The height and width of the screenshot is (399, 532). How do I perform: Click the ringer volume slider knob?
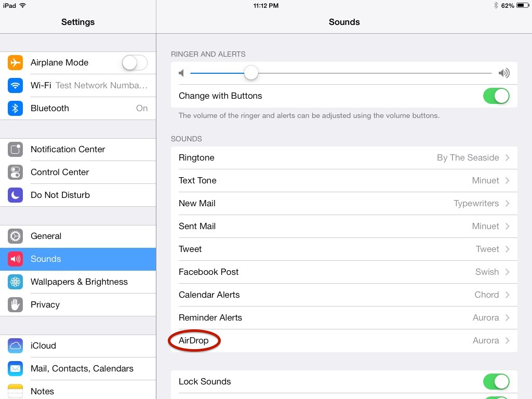pyautogui.click(x=251, y=73)
